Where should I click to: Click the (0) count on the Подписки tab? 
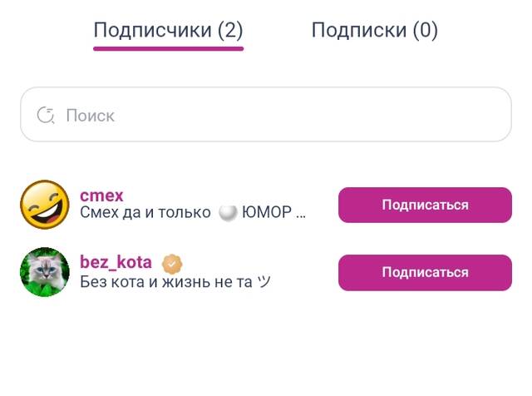[x=424, y=31]
